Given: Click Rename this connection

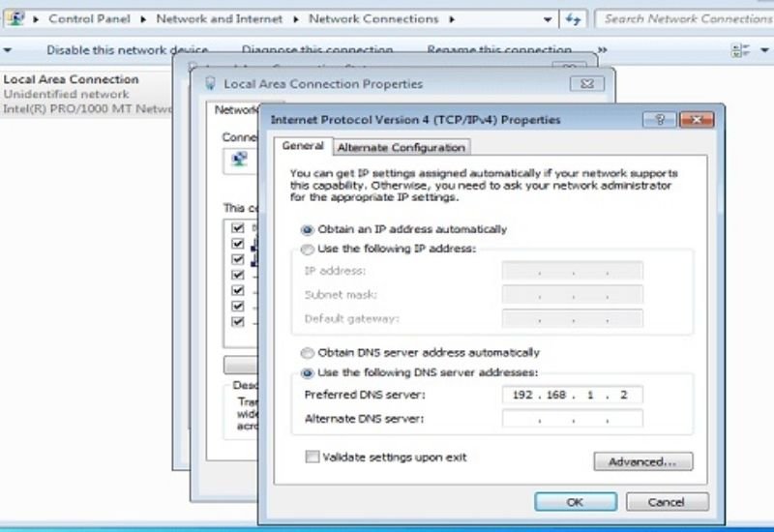Looking at the screenshot, I should 499,50.
